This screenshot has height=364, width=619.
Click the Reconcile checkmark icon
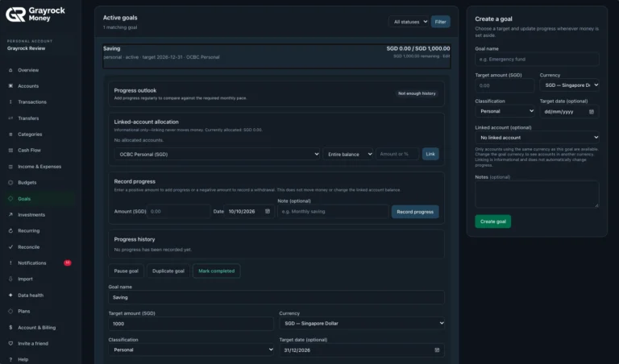click(10, 247)
